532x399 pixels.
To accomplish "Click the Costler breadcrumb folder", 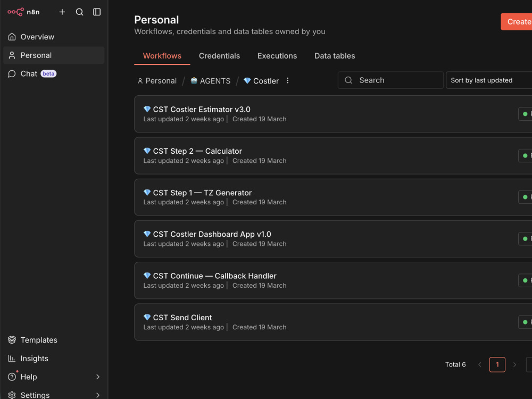I will (x=261, y=81).
